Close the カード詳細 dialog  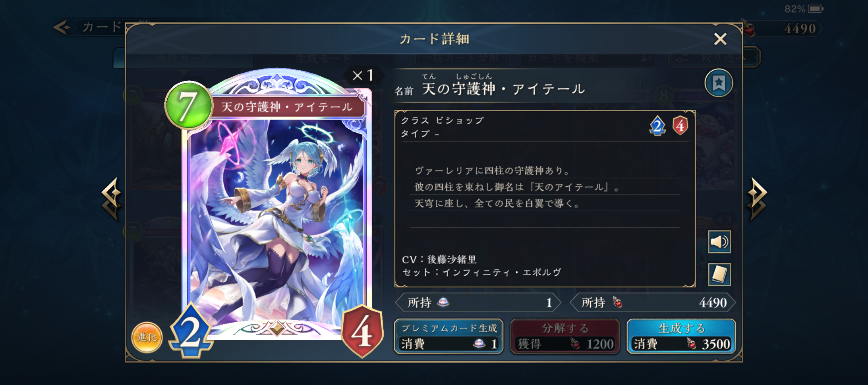[720, 39]
